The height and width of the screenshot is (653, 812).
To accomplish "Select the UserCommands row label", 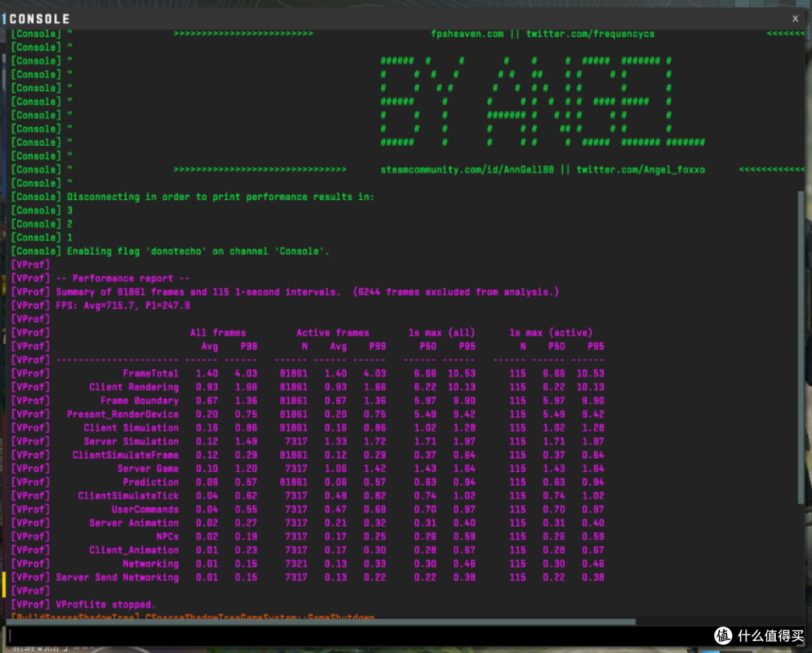I will click(x=145, y=509).
